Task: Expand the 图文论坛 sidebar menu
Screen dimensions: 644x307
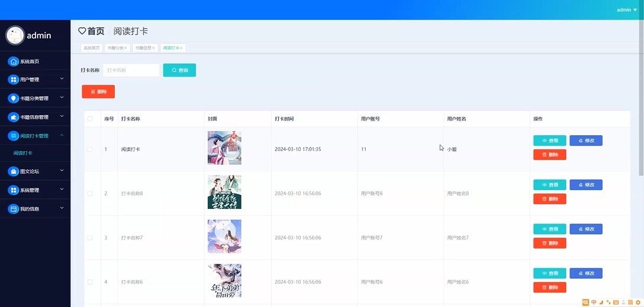Action: click(62, 170)
